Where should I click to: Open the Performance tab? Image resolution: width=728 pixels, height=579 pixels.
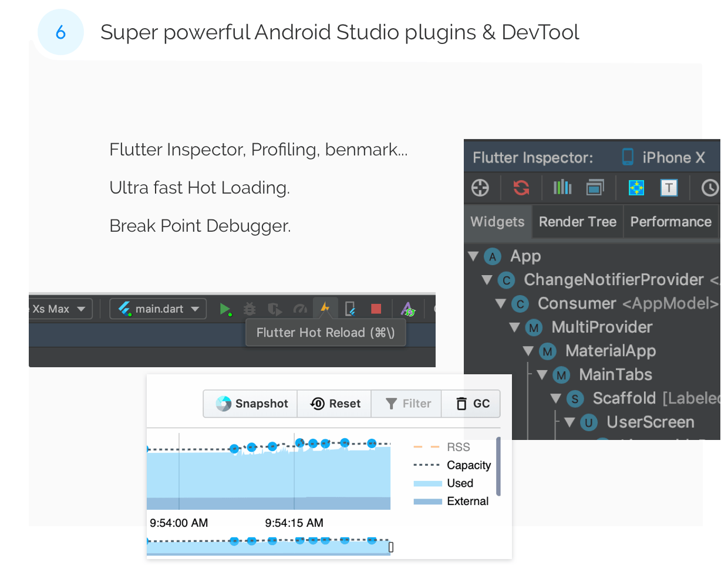tap(671, 222)
